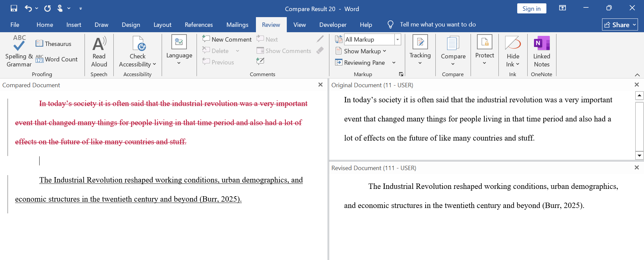Switch to the Layout tab
Image resolution: width=644 pixels, height=260 pixels.
(x=162, y=24)
